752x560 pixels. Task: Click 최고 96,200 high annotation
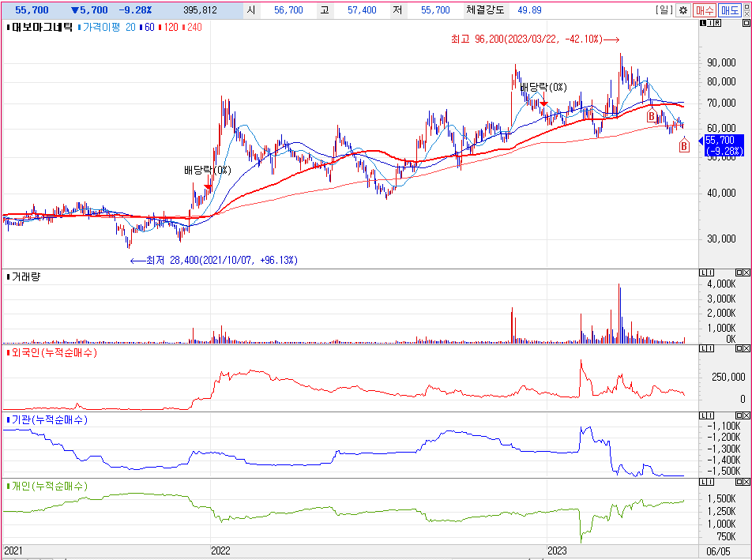(536, 39)
